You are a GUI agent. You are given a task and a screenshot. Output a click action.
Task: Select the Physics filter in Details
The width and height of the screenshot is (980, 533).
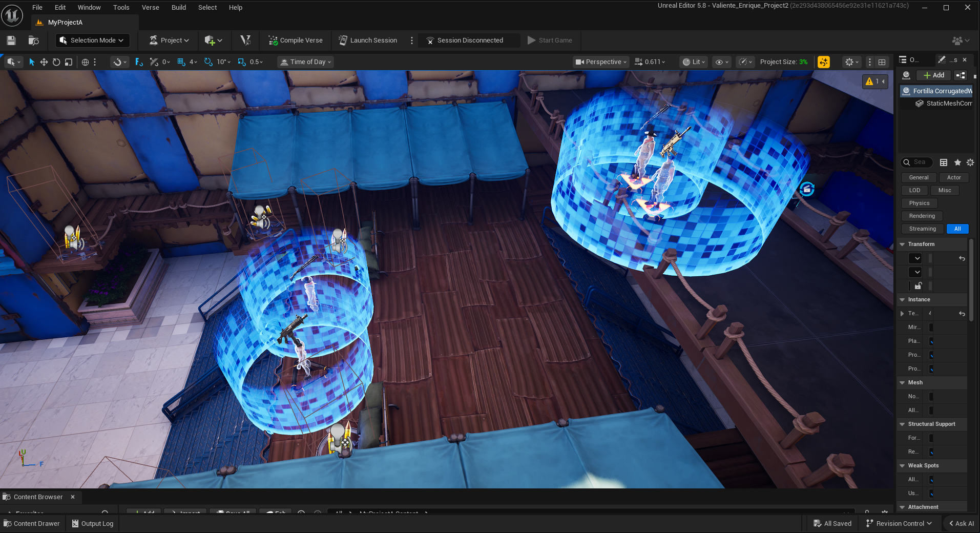919,203
